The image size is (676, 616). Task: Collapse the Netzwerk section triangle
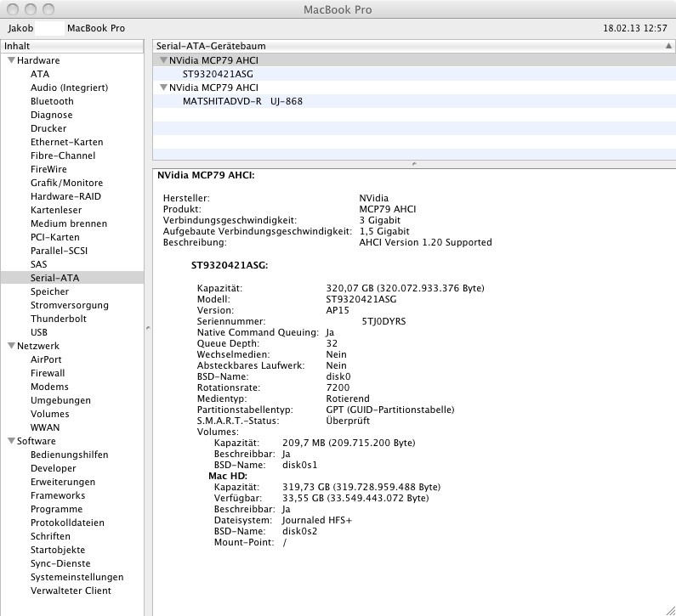point(11,346)
